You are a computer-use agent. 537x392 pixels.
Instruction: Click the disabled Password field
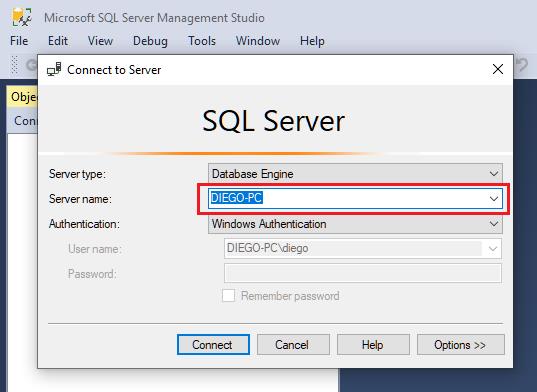click(x=363, y=273)
